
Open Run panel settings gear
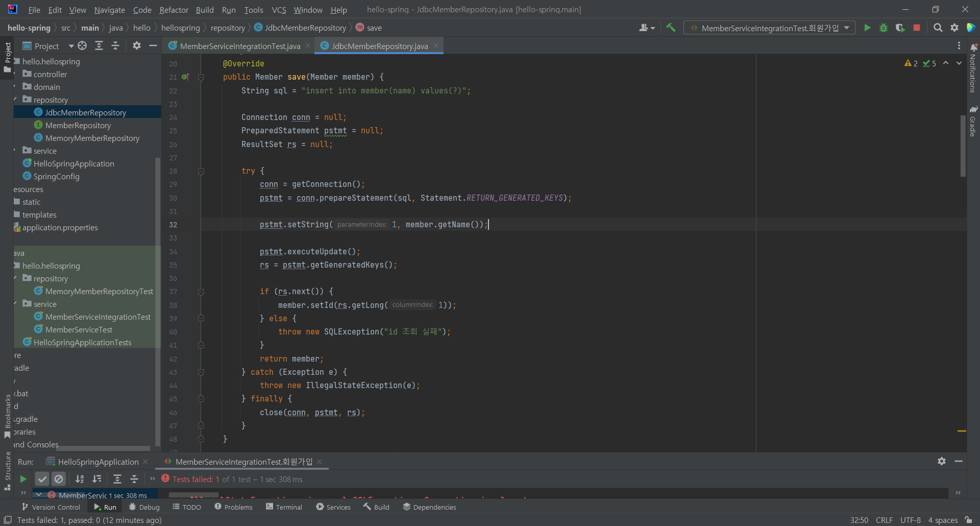(942, 461)
